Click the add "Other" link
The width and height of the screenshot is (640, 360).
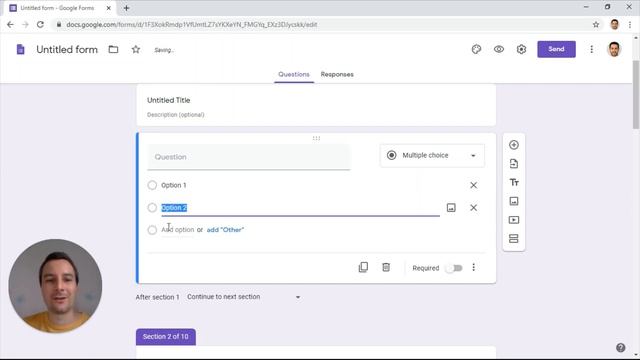(x=225, y=230)
